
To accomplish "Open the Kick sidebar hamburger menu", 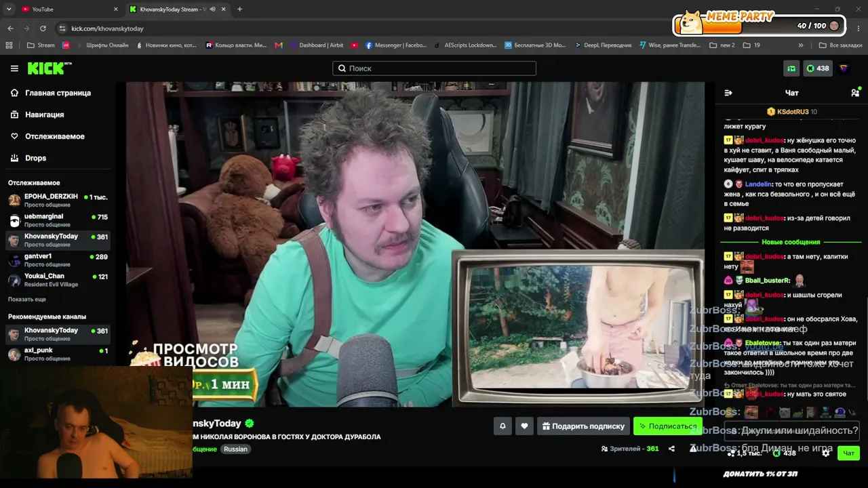I will click(x=14, y=68).
